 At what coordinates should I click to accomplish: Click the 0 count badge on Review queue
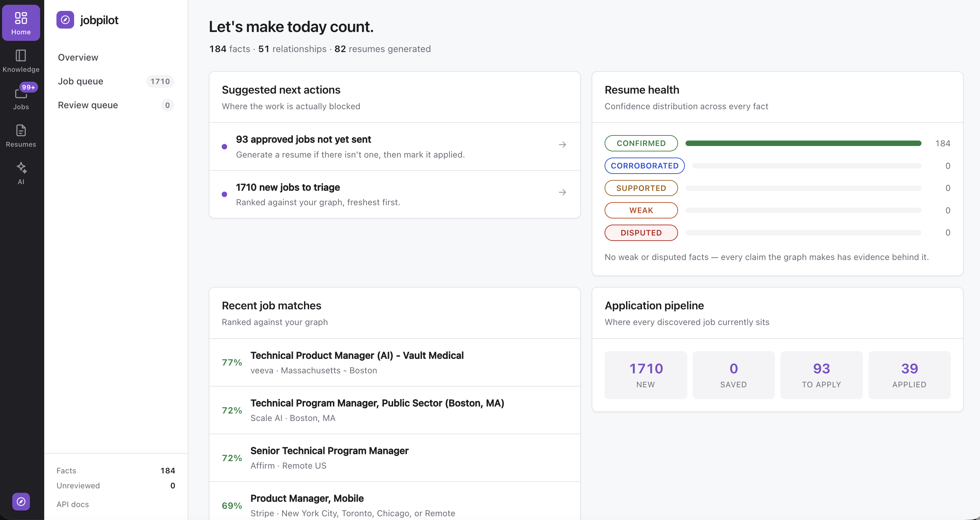[x=167, y=105]
